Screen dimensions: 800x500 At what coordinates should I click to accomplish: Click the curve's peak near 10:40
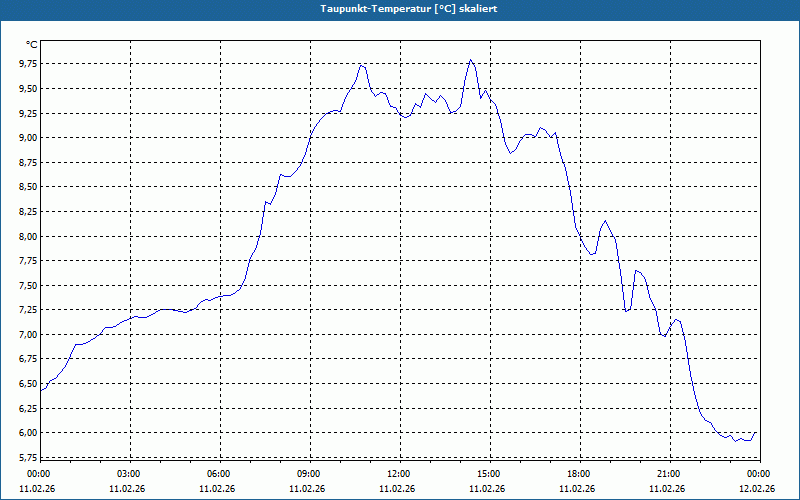(x=362, y=65)
